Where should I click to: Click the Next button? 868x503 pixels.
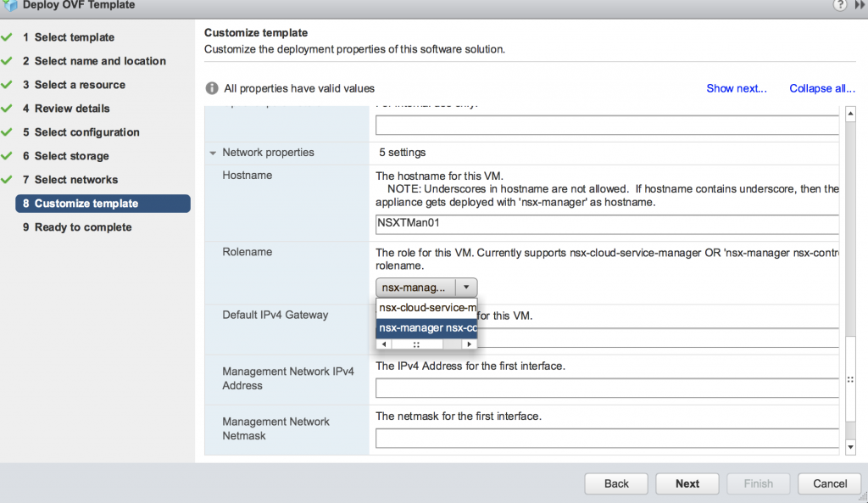[x=687, y=483]
